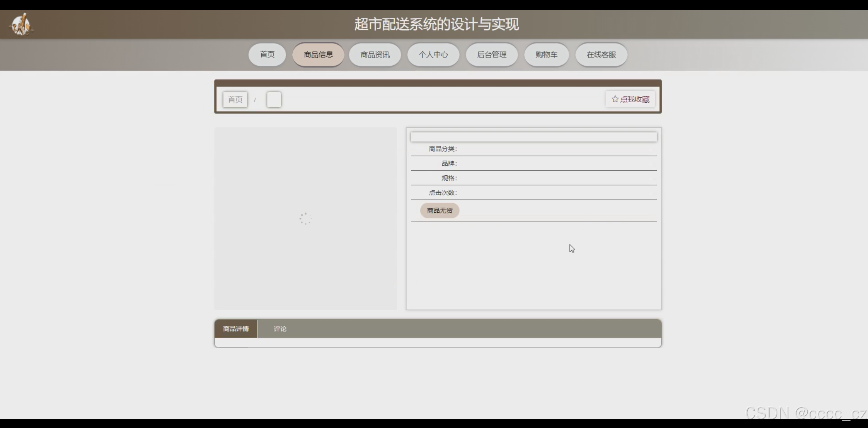
Task: Click the loading spinner in image area
Action: [305, 218]
